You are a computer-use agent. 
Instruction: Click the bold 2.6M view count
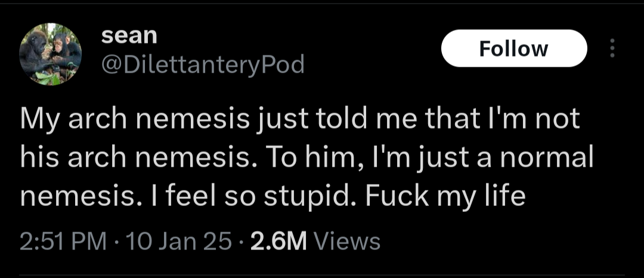click(279, 242)
